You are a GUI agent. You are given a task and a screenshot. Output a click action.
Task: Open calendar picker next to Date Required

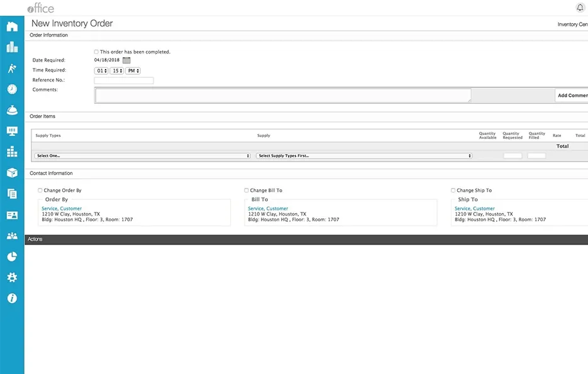click(126, 60)
